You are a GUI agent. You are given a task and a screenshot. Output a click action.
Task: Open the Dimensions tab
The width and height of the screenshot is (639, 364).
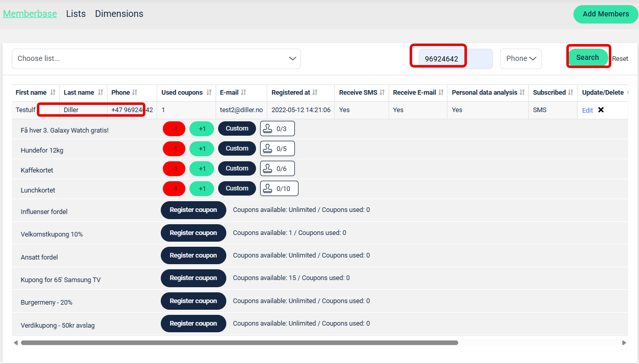click(119, 14)
